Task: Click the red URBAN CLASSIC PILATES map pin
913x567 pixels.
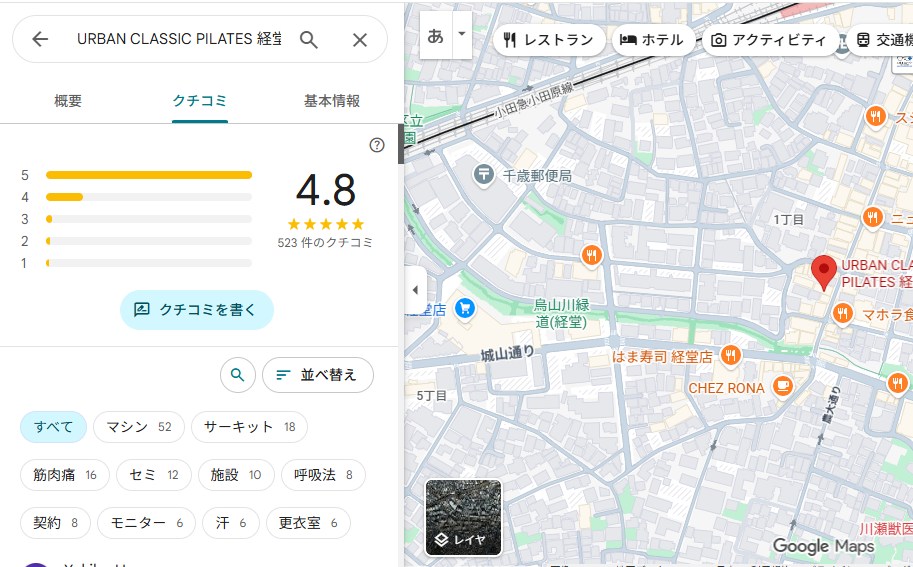Action: (x=823, y=271)
